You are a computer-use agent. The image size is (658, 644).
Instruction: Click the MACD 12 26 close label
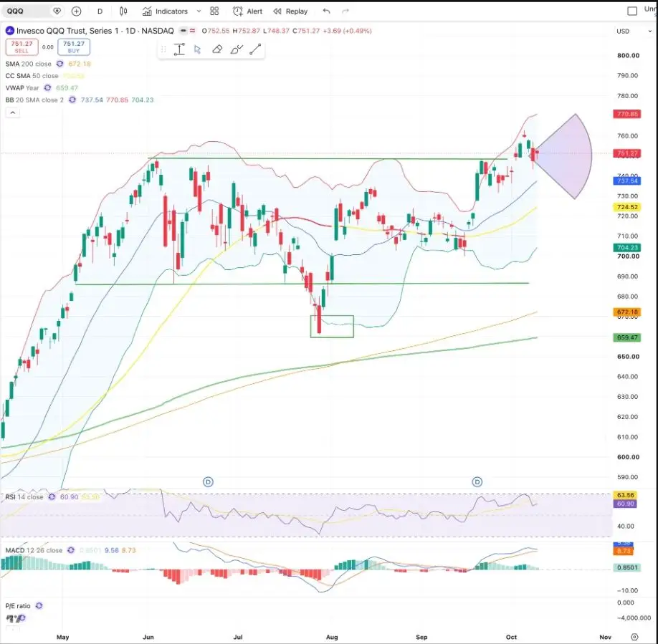pyautogui.click(x=34, y=550)
